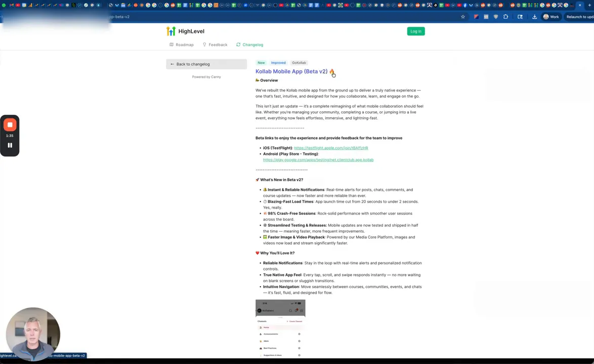The width and height of the screenshot is (594, 364).
Task: Open the browser Downloads icon
Action: tap(534, 17)
